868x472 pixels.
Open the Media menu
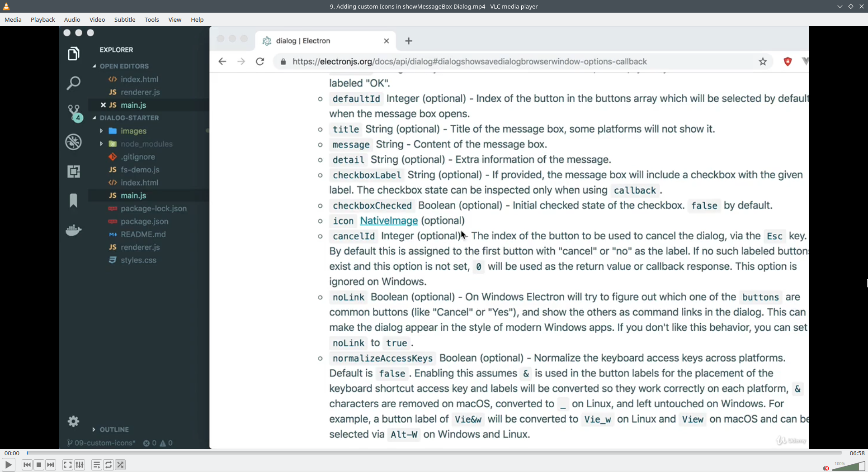click(x=13, y=19)
